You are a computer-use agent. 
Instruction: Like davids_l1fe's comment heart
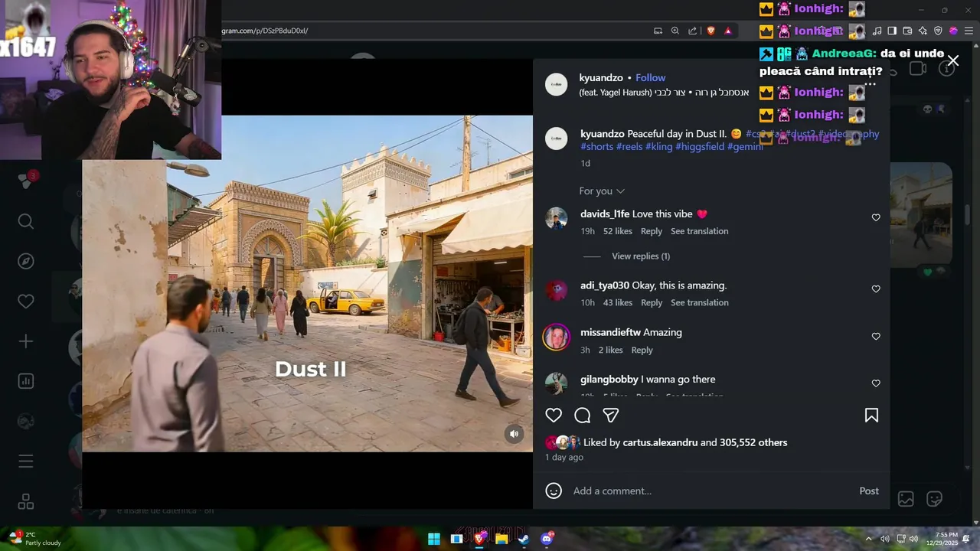click(x=876, y=218)
